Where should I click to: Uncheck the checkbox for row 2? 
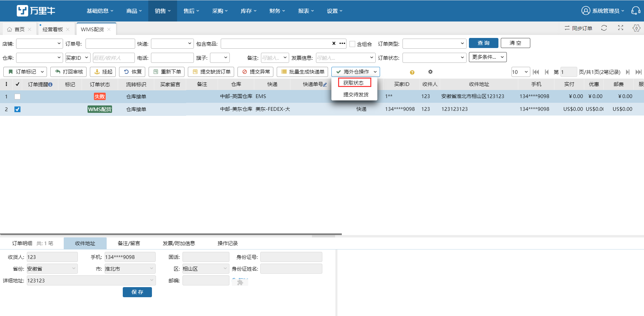click(17, 109)
